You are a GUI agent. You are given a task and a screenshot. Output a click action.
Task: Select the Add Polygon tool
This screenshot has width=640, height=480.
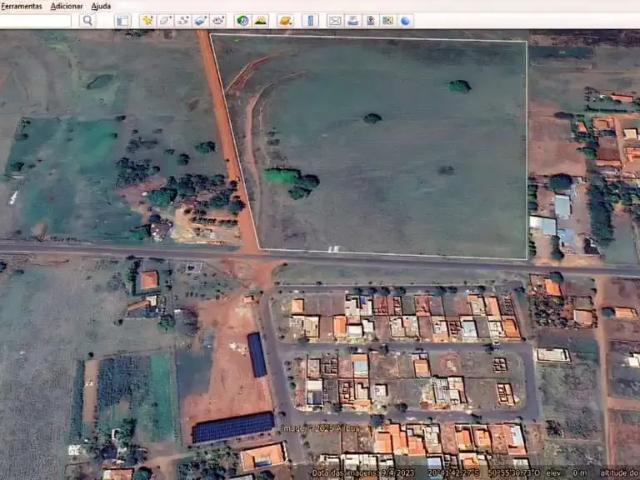(166, 20)
